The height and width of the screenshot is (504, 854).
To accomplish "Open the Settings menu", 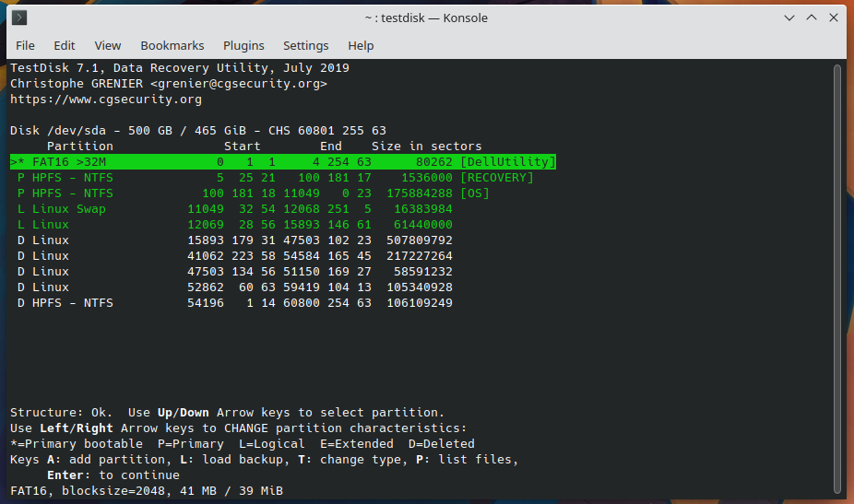I will [x=305, y=45].
